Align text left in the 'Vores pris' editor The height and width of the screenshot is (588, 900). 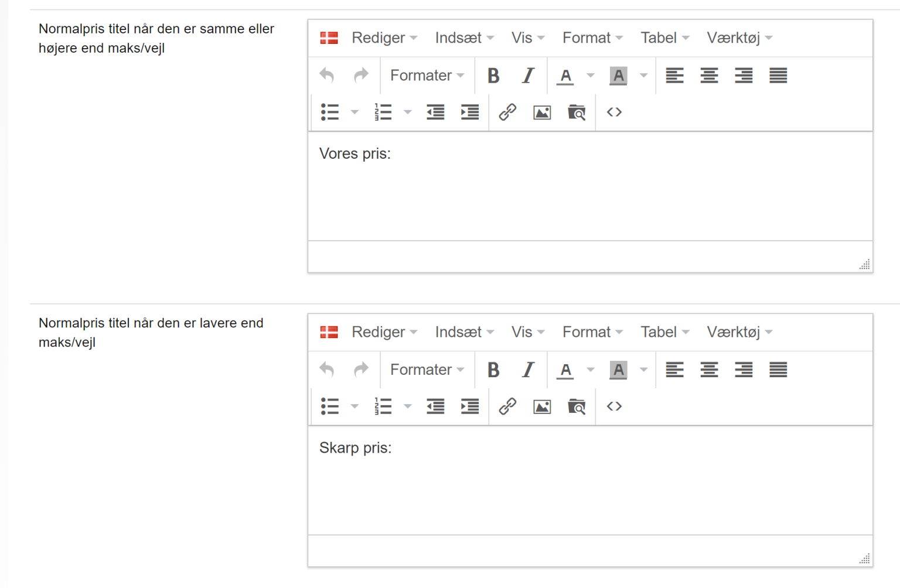tap(674, 76)
